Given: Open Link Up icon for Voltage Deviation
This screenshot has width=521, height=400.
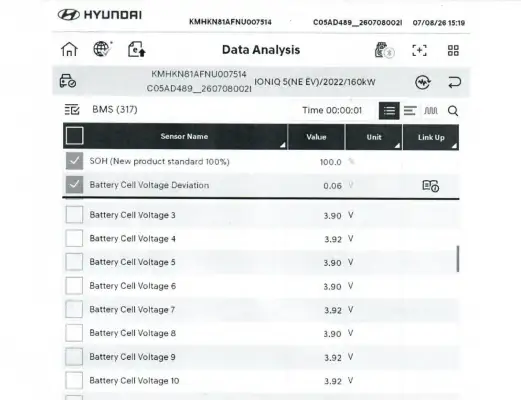Looking at the screenshot, I should (x=430, y=186).
